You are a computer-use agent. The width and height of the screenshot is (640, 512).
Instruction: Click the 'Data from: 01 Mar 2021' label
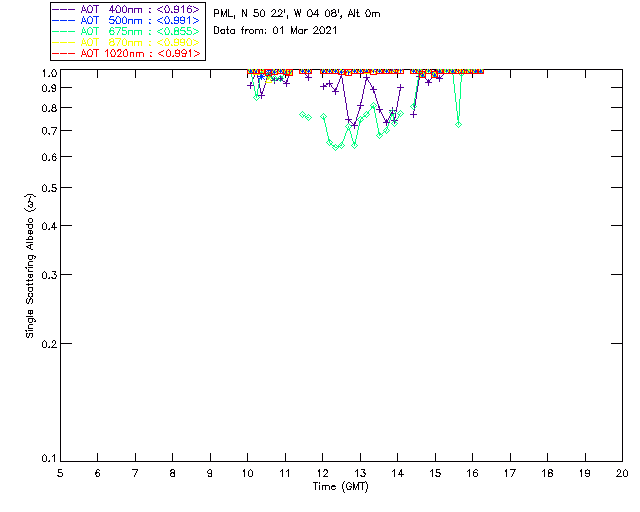click(x=275, y=30)
